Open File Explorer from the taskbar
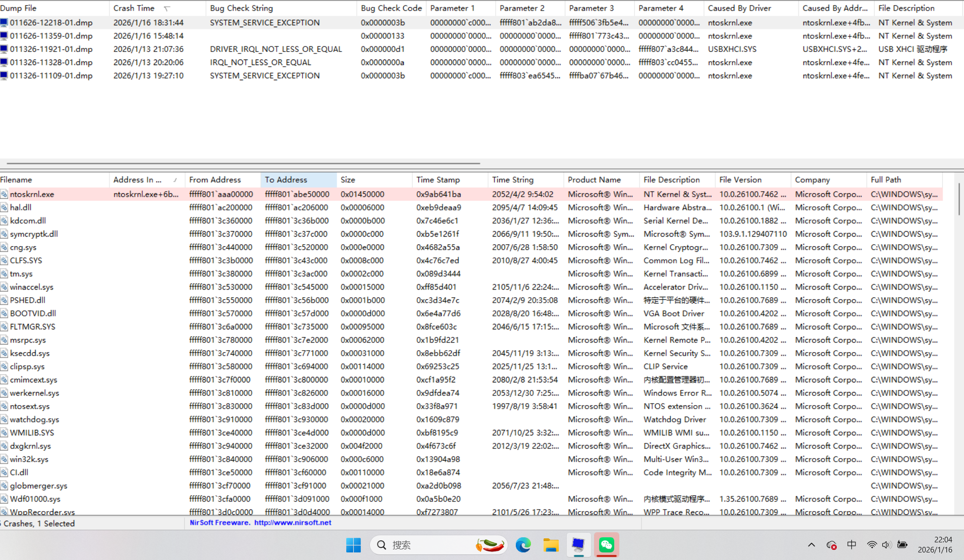Screen dimensions: 964x560 (x=551, y=545)
